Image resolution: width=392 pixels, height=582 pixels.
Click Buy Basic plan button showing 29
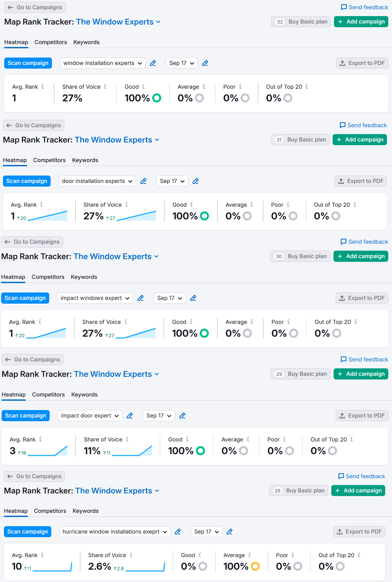pos(300,374)
